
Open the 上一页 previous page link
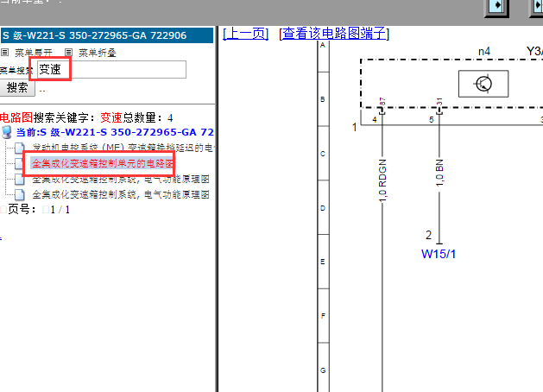pyautogui.click(x=245, y=34)
